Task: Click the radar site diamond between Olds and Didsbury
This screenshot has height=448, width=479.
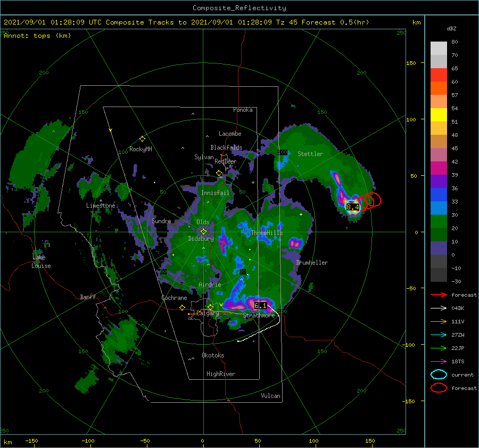Action: [x=203, y=232]
